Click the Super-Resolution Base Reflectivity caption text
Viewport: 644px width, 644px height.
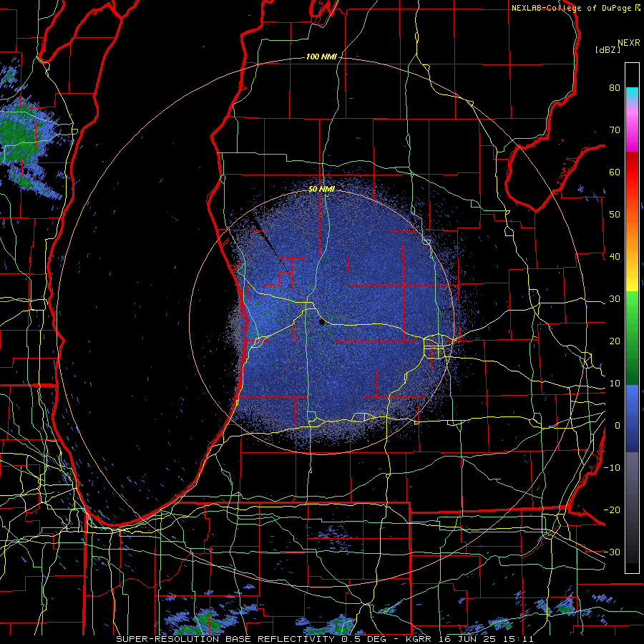click(225, 639)
